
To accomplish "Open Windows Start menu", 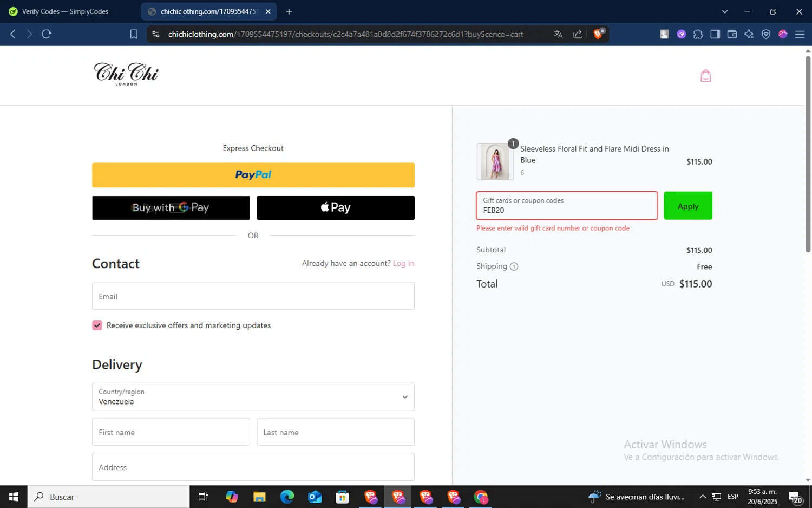I will tap(14, 497).
